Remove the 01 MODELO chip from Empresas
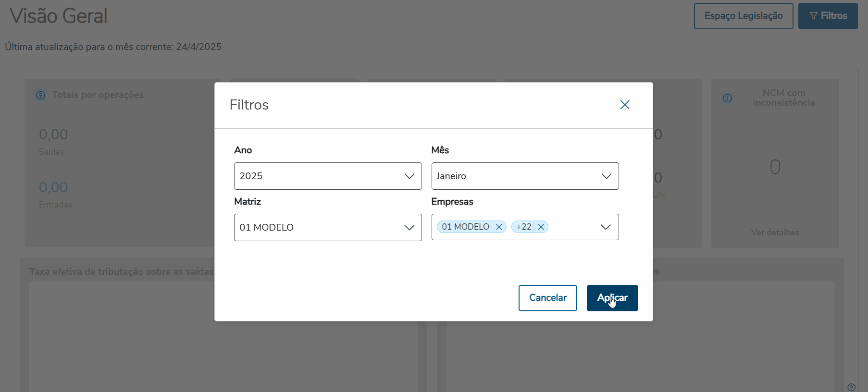 point(499,227)
